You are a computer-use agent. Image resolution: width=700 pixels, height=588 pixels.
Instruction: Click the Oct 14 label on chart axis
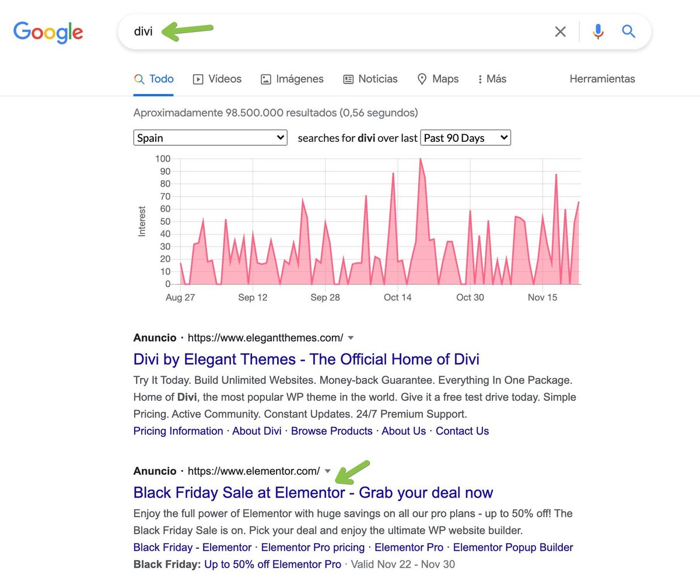pyautogui.click(x=397, y=297)
